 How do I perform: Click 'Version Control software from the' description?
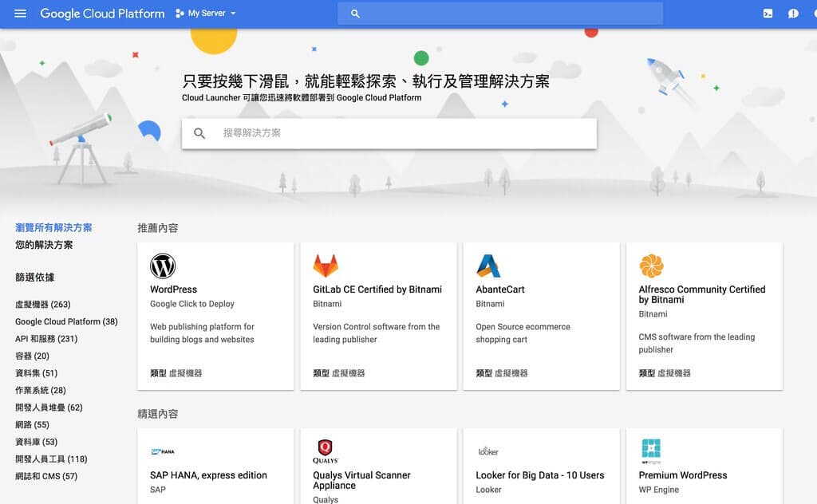pyautogui.click(x=377, y=327)
